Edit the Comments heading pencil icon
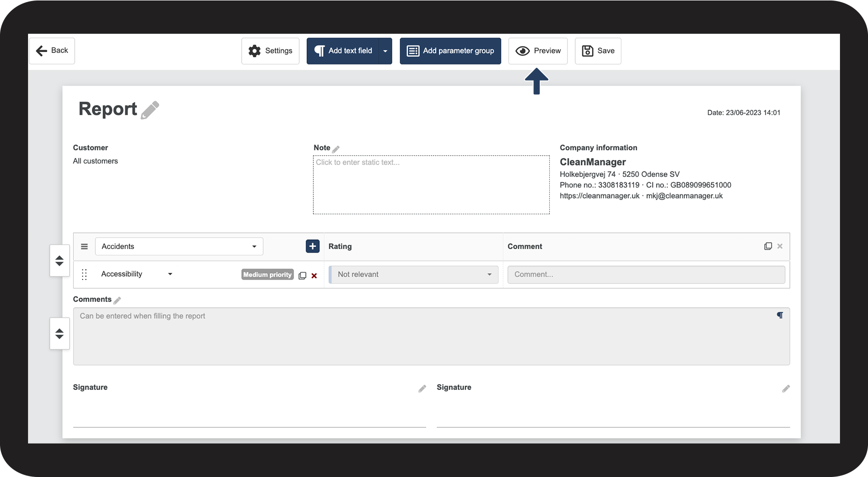Screen dimensions: 868x477 (x=117, y=300)
